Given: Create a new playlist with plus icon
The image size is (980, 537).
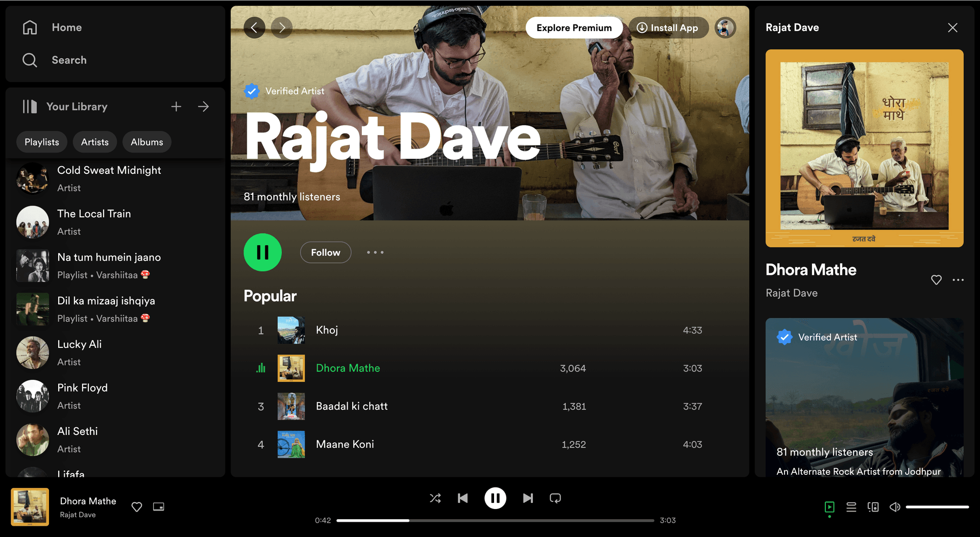Looking at the screenshot, I should (x=176, y=107).
